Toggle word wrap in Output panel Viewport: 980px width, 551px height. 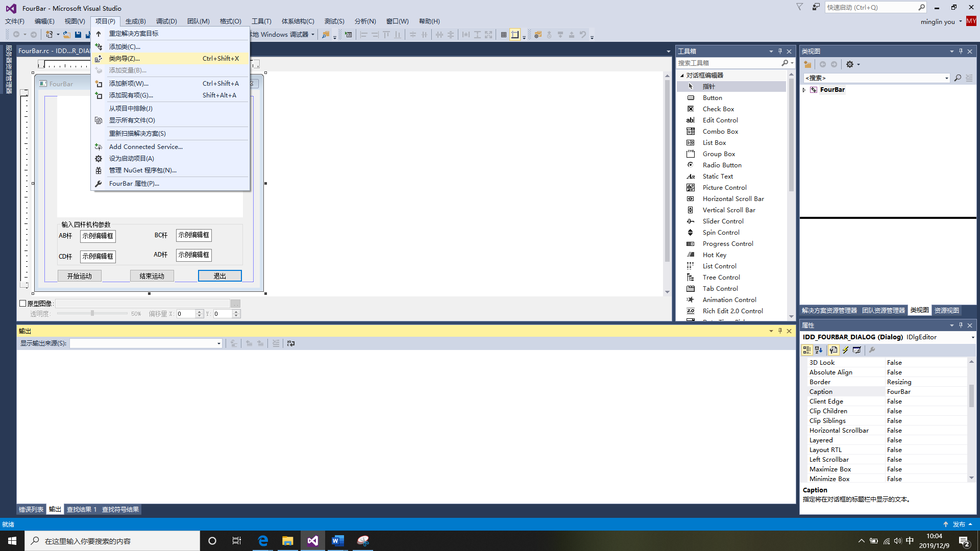coord(291,343)
